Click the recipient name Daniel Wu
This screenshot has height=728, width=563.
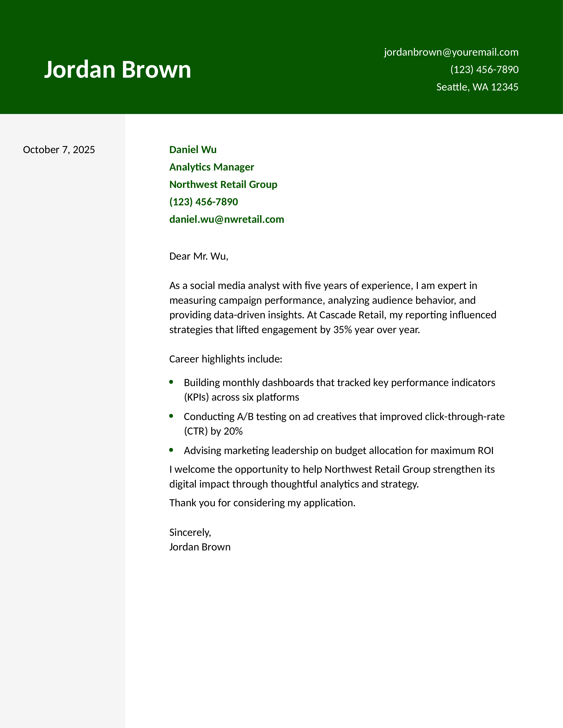coord(193,150)
